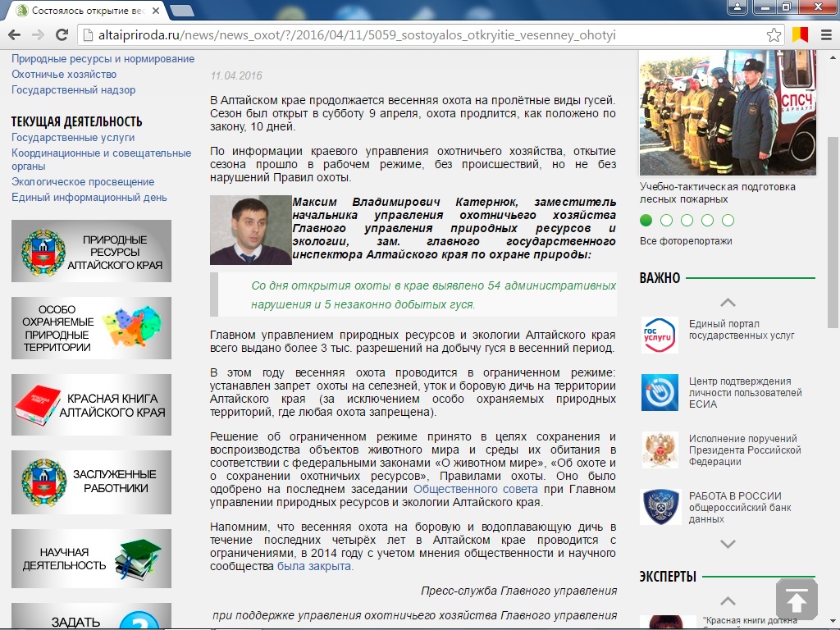The height and width of the screenshot is (630, 840).
Task: Reload the page with the refresh icon
Action: click(62, 35)
